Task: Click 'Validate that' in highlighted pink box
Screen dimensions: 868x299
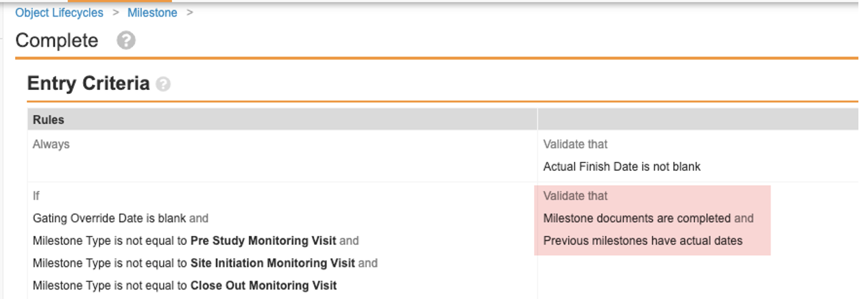Action: 575,196
